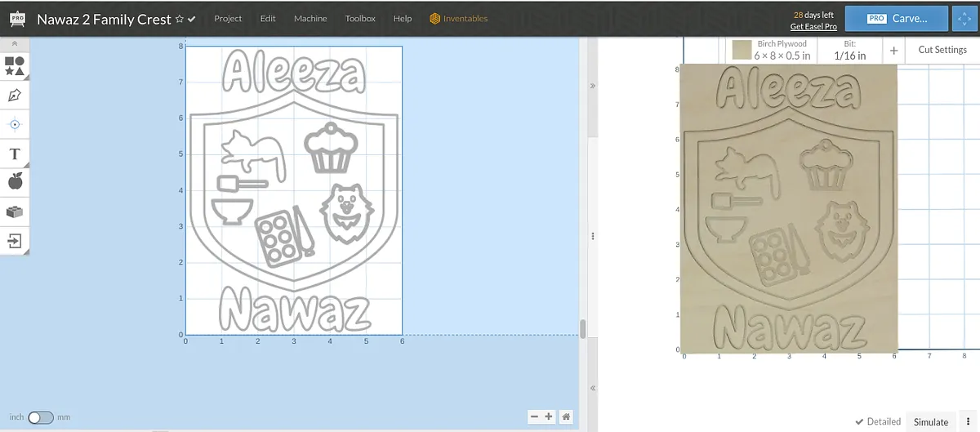Collapse the left tool sidebar

pos(15,43)
